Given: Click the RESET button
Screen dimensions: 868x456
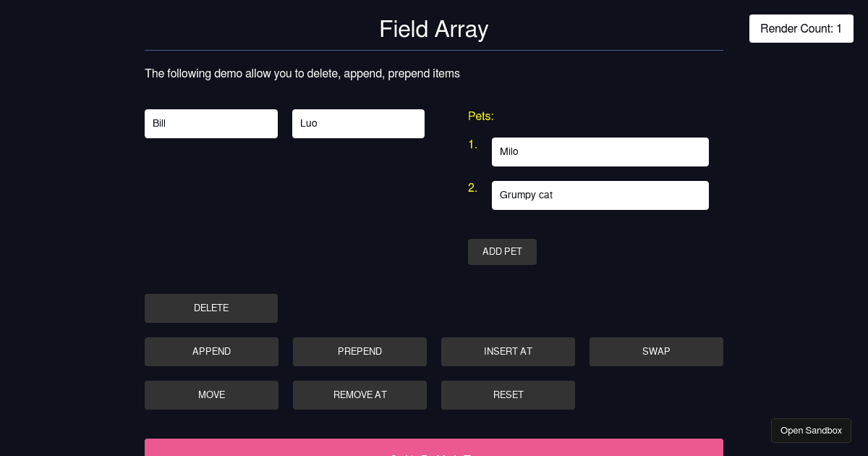Looking at the screenshot, I should click(508, 394).
